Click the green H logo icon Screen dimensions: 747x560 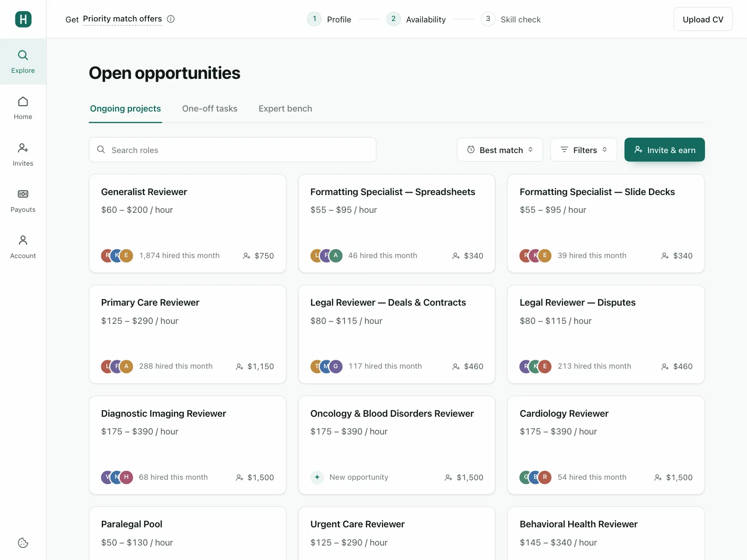[x=23, y=19]
